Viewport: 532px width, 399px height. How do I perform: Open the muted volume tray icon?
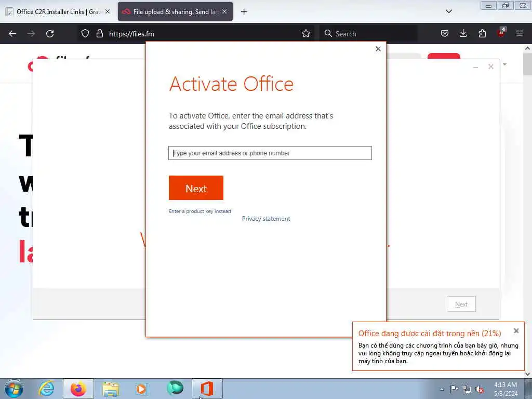pyautogui.click(x=480, y=390)
